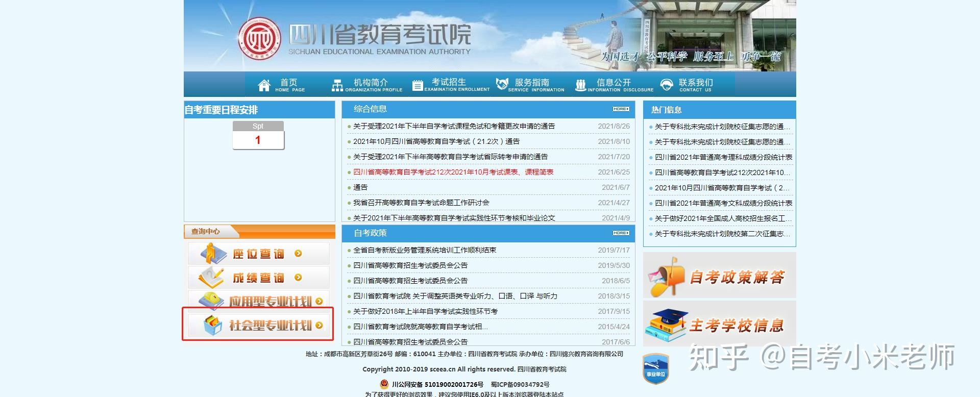Open 四川省2021年普通高考文科成绩分段统计表
This screenshot has width=980, height=397.
[723, 203]
